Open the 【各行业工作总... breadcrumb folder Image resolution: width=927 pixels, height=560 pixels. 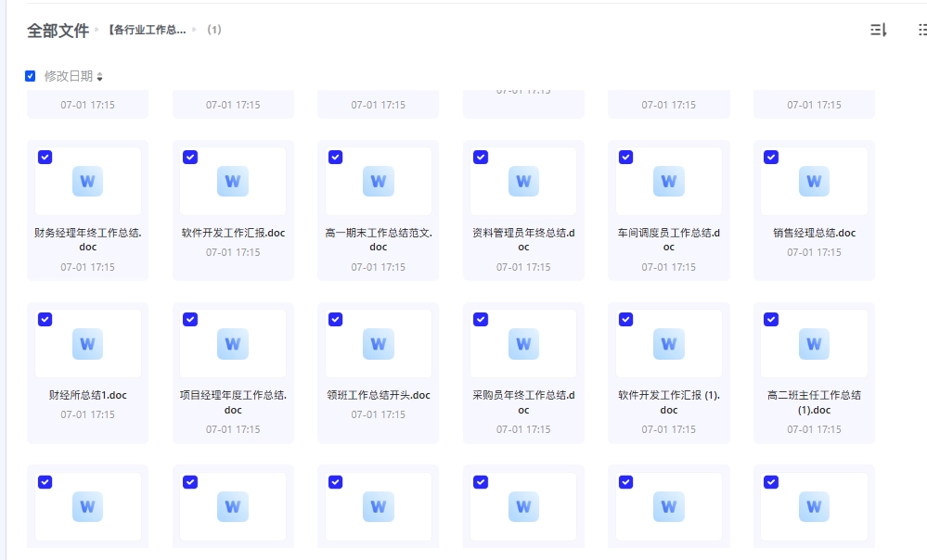(x=148, y=30)
